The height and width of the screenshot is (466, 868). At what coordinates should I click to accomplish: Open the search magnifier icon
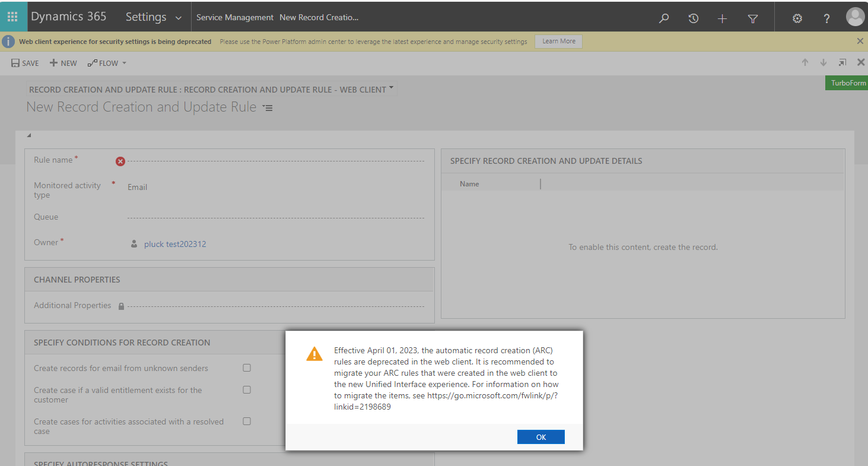(x=664, y=18)
